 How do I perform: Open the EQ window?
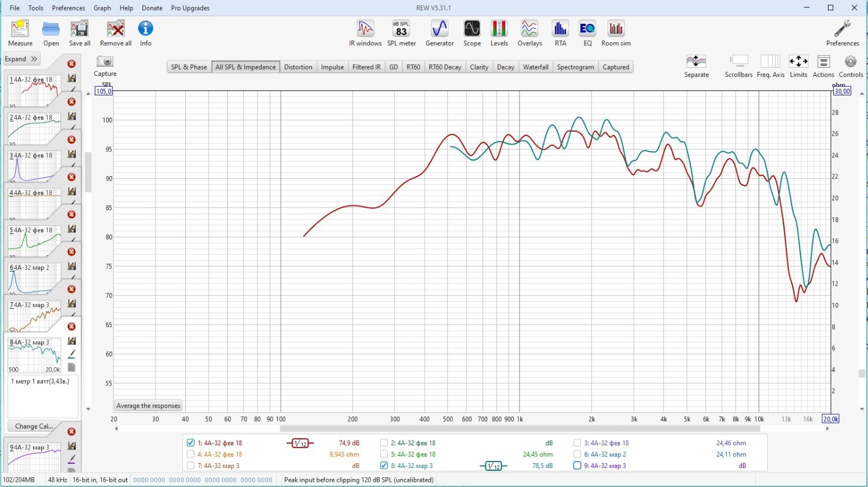(x=587, y=34)
